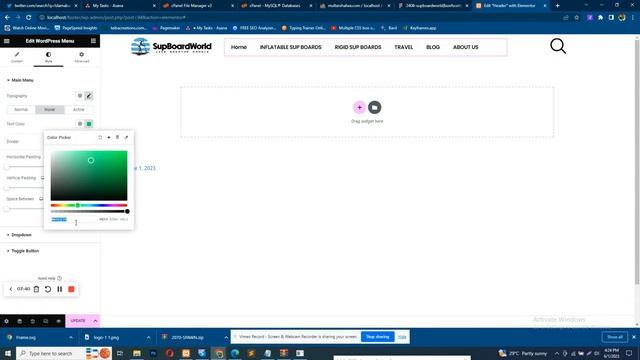Pause the screen recording

[60, 289]
